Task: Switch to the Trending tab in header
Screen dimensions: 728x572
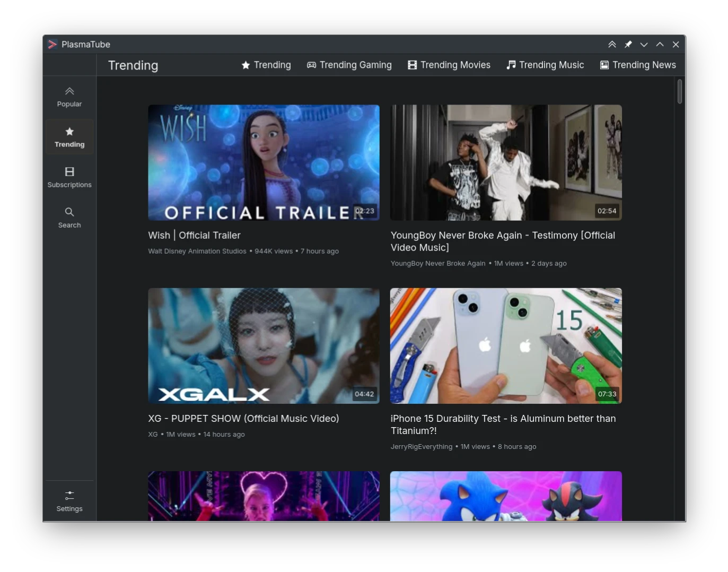Action: [266, 65]
